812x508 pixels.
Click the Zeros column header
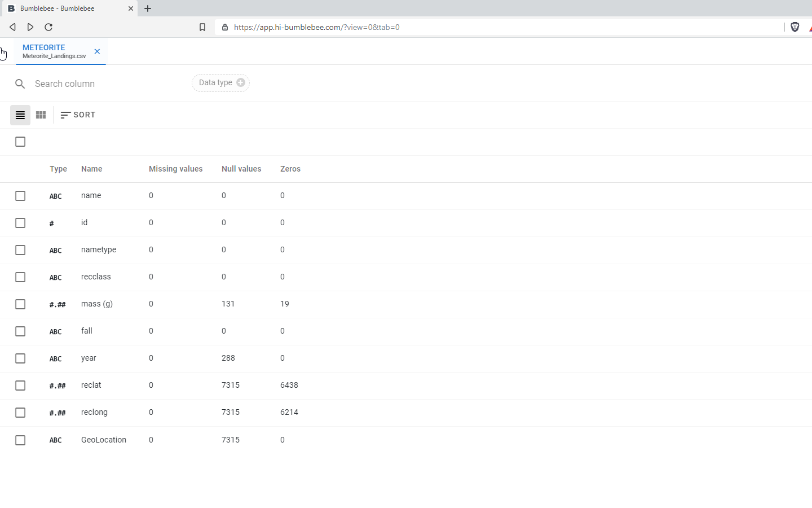(290, 169)
